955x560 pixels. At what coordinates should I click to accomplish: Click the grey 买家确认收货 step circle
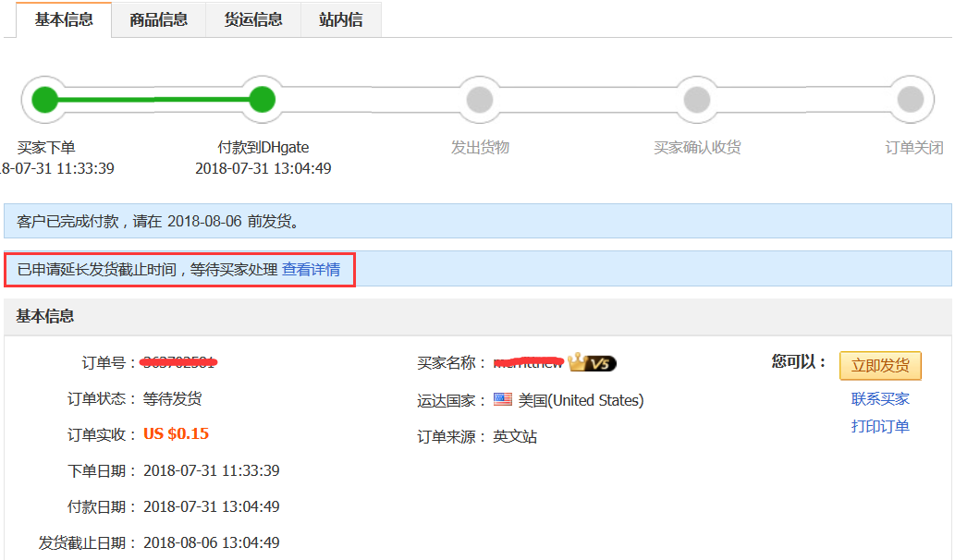tap(696, 99)
